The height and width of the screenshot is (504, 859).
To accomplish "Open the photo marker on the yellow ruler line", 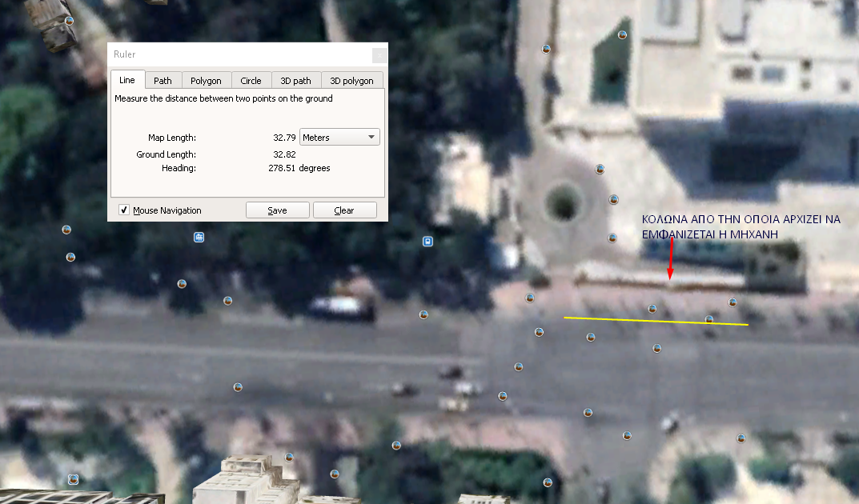I will [x=708, y=319].
